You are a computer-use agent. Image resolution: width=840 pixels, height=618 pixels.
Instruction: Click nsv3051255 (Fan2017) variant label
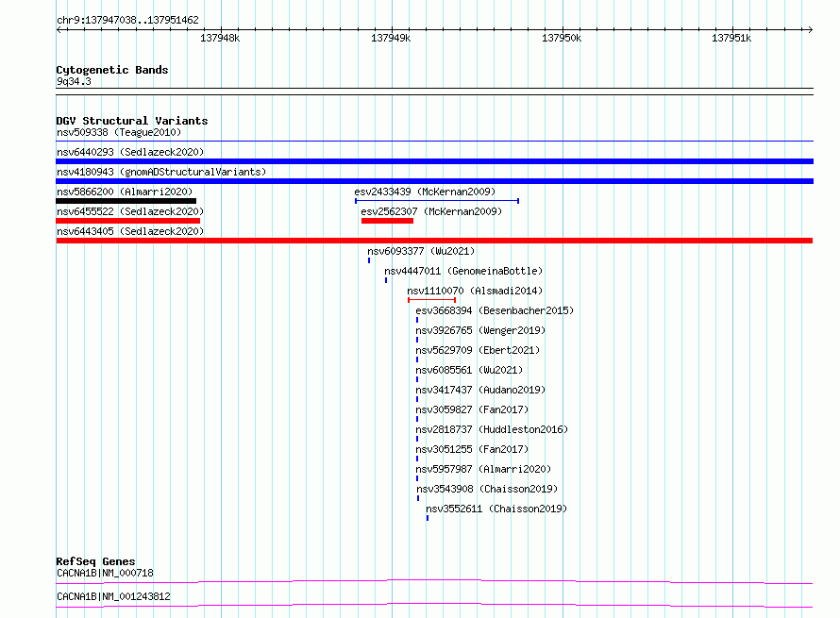click(x=472, y=449)
